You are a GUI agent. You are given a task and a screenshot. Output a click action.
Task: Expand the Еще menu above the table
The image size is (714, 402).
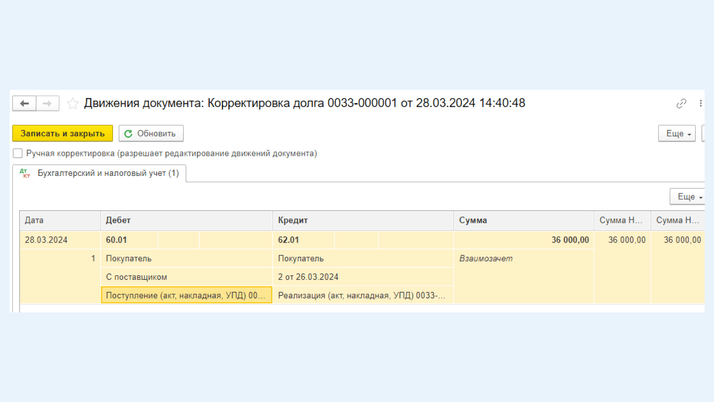point(687,197)
